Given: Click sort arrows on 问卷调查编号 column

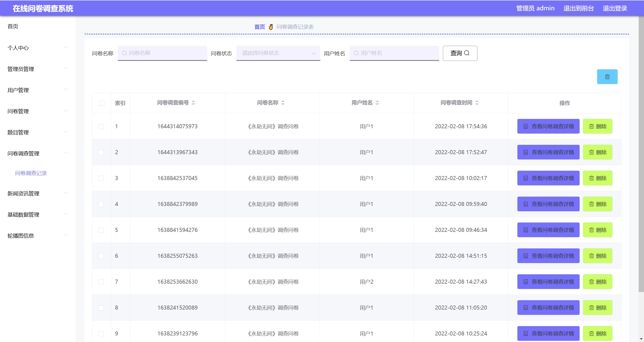Looking at the screenshot, I should tap(193, 103).
